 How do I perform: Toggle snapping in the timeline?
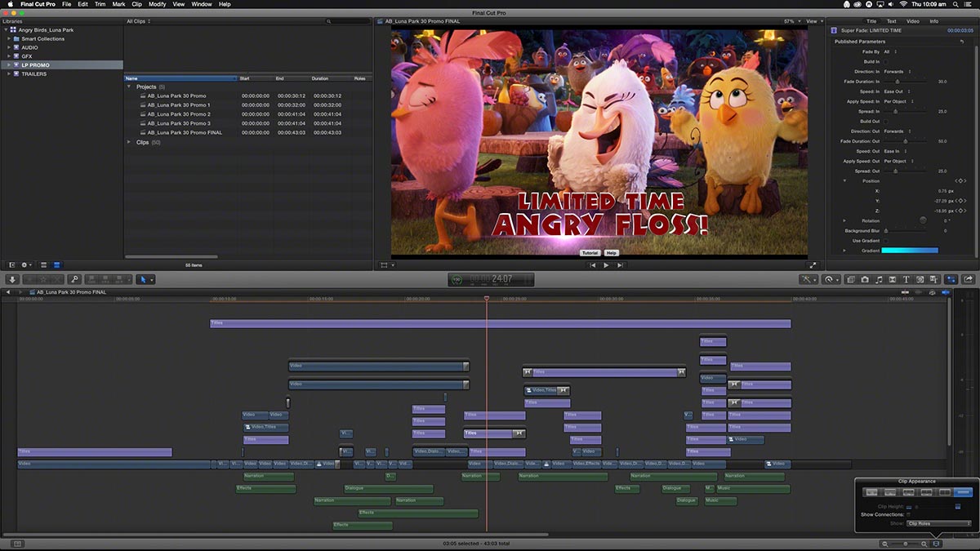tap(947, 291)
